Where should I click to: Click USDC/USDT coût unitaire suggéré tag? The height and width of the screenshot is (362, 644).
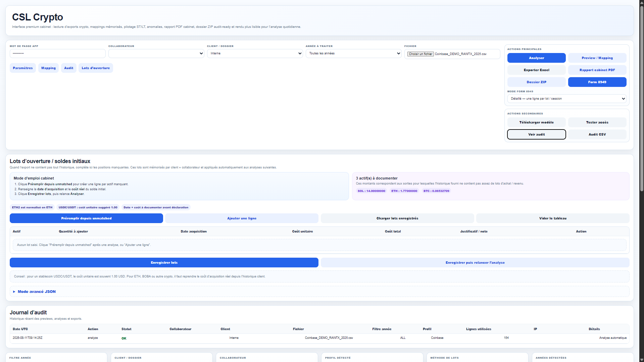(88, 207)
